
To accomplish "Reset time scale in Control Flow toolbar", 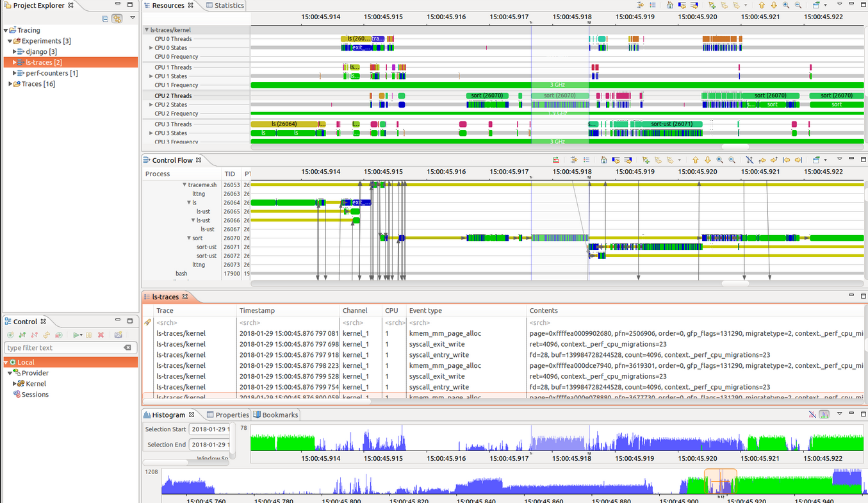I will point(603,160).
